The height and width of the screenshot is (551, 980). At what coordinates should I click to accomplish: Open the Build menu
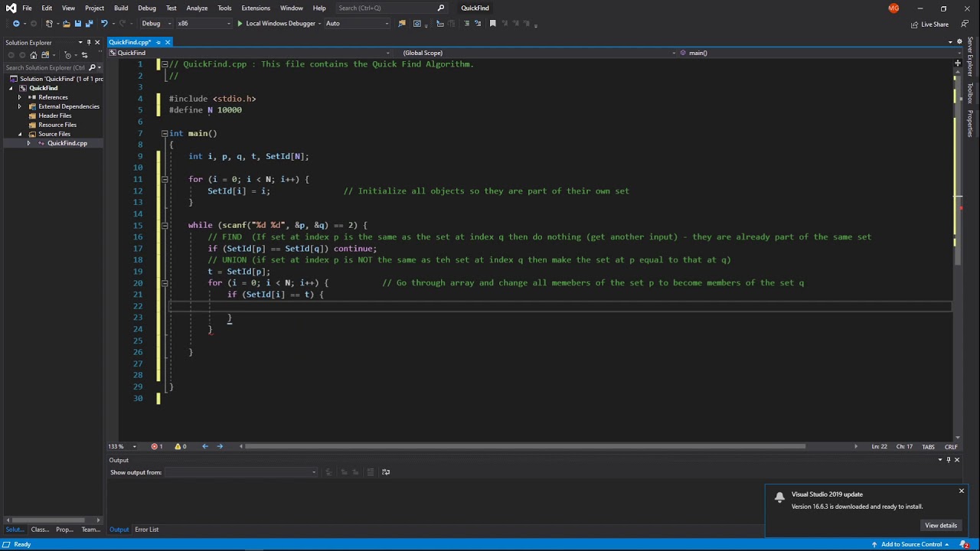[121, 8]
